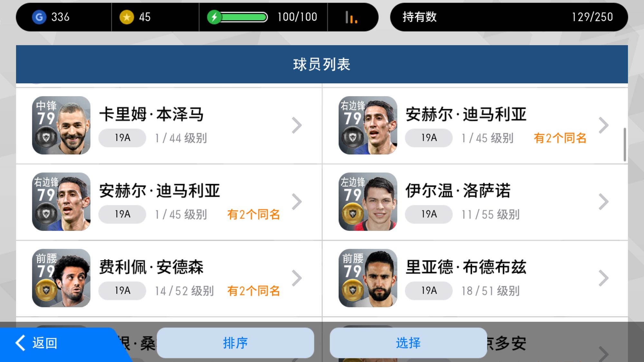The height and width of the screenshot is (362, 644).
Task: Click the player list vertical scrollbar
Action: click(x=625, y=144)
